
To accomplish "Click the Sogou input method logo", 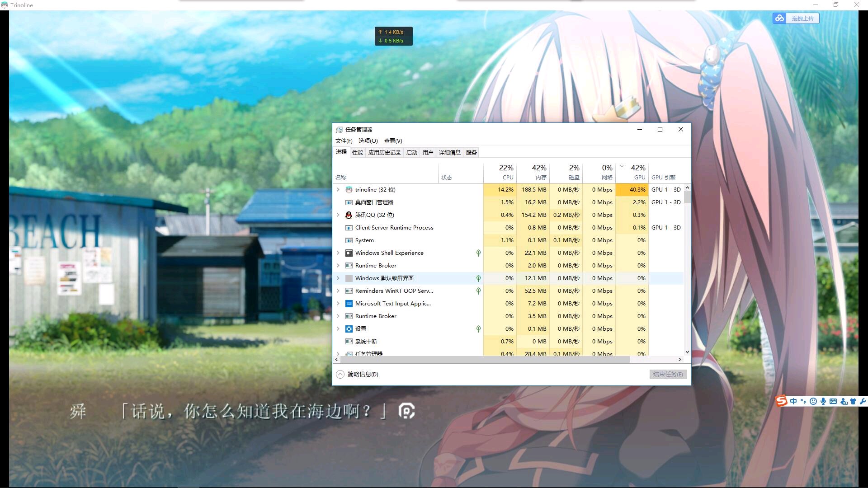I will coord(781,401).
